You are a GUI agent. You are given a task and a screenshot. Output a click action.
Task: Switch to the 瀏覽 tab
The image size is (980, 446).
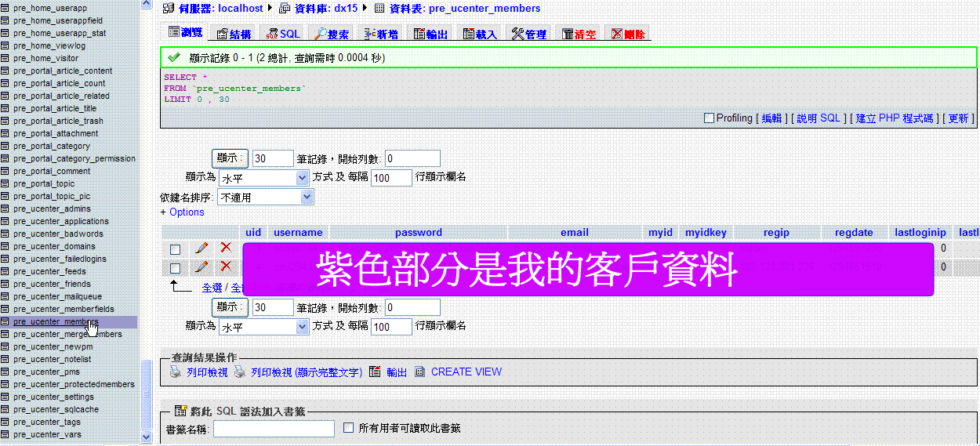click(x=185, y=33)
